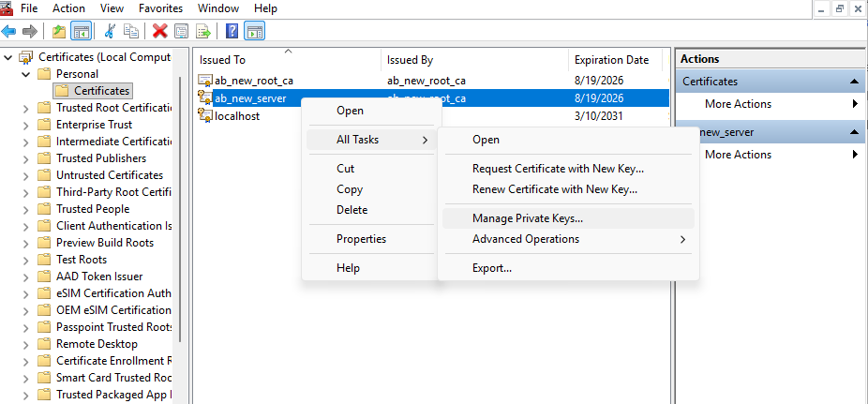Click the Copy toolbar icon
This screenshot has height=404, width=868.
point(131,31)
